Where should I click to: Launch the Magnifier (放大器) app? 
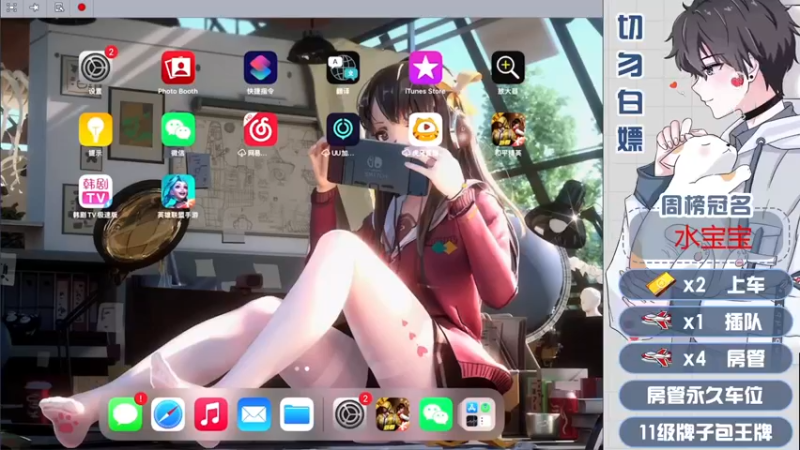point(508,68)
